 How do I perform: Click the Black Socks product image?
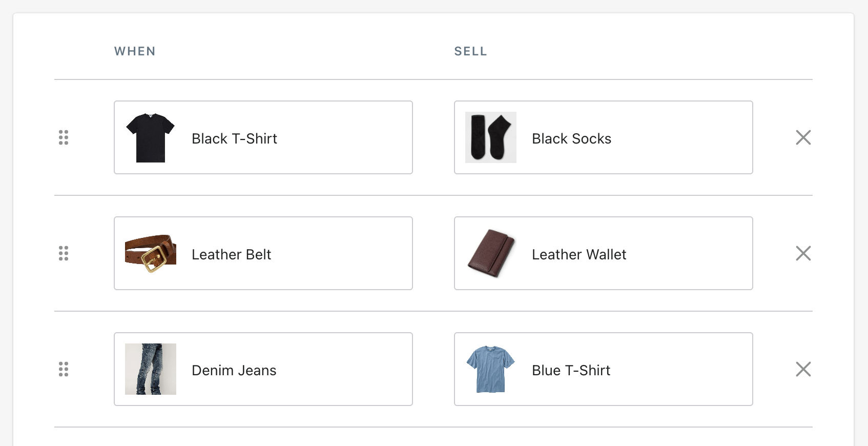tap(490, 137)
